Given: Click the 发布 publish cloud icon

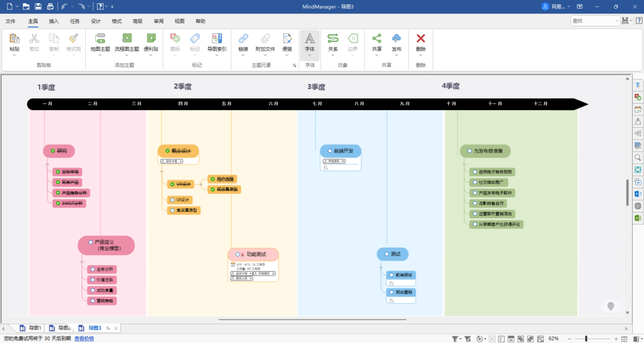Looking at the screenshot, I should coord(397,38).
